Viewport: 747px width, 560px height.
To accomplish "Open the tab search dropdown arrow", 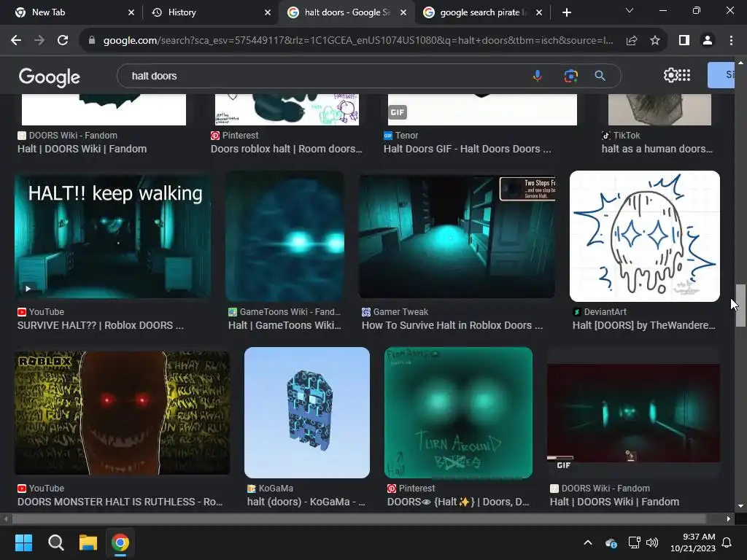I will 630,10.
